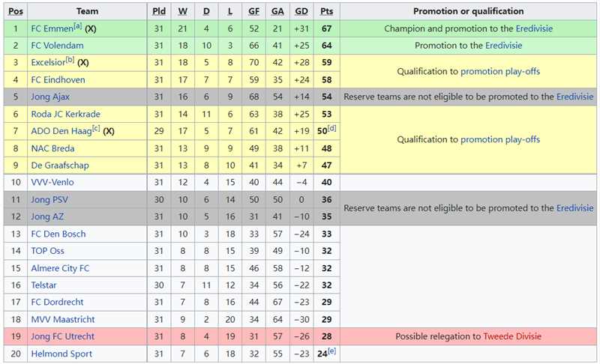Follow the FC Eindhoven link
600x364 pixels.
point(58,80)
